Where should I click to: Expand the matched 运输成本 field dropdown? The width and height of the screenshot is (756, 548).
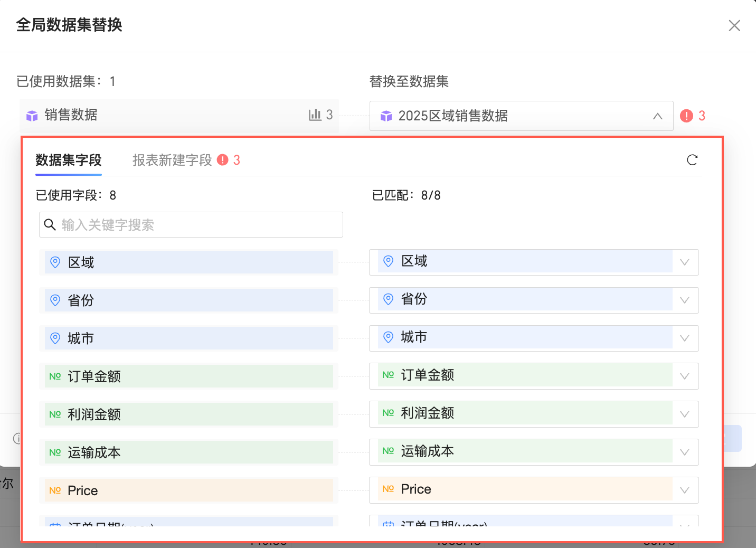[x=685, y=452]
